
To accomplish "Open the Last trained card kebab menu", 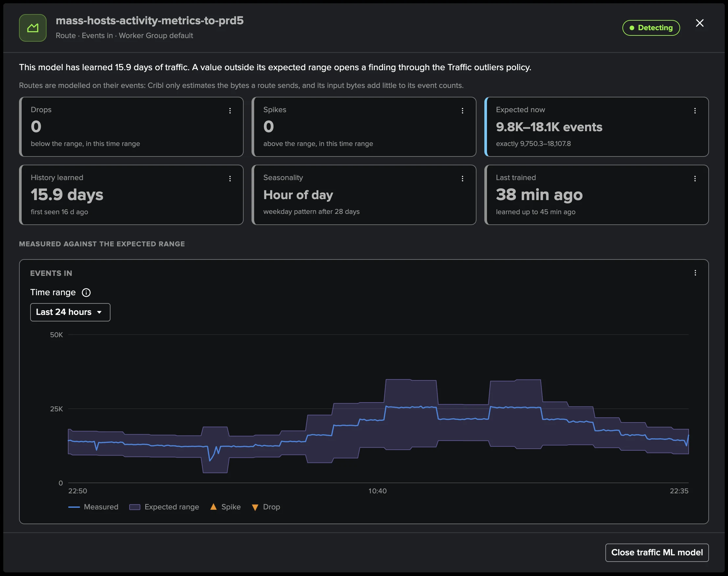I will point(695,178).
